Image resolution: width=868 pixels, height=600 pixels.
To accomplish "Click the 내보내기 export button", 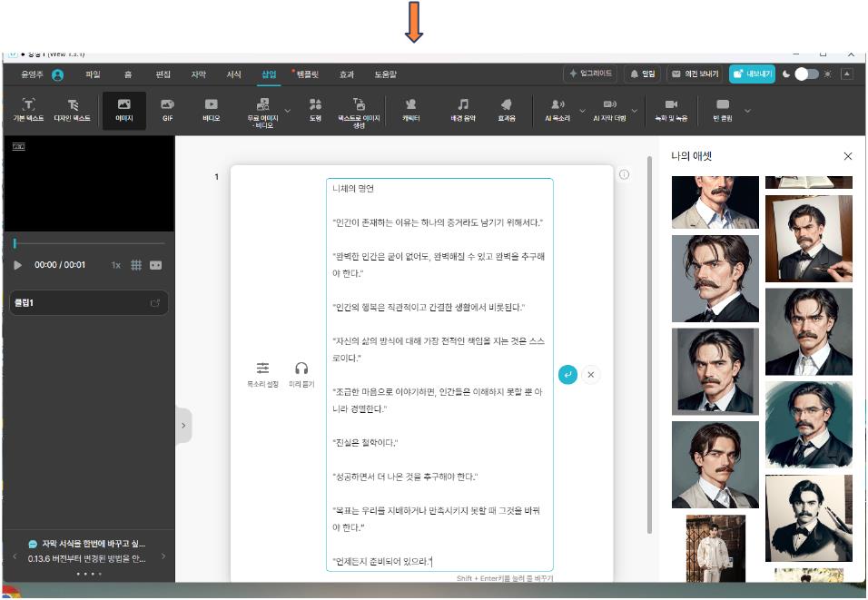I will 752,74.
